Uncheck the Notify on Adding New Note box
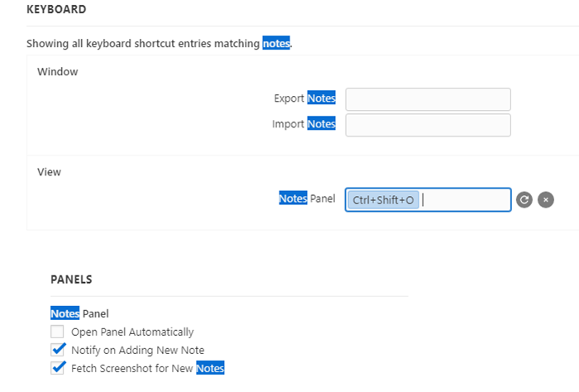This screenshot has width=579, height=392. coord(57,350)
